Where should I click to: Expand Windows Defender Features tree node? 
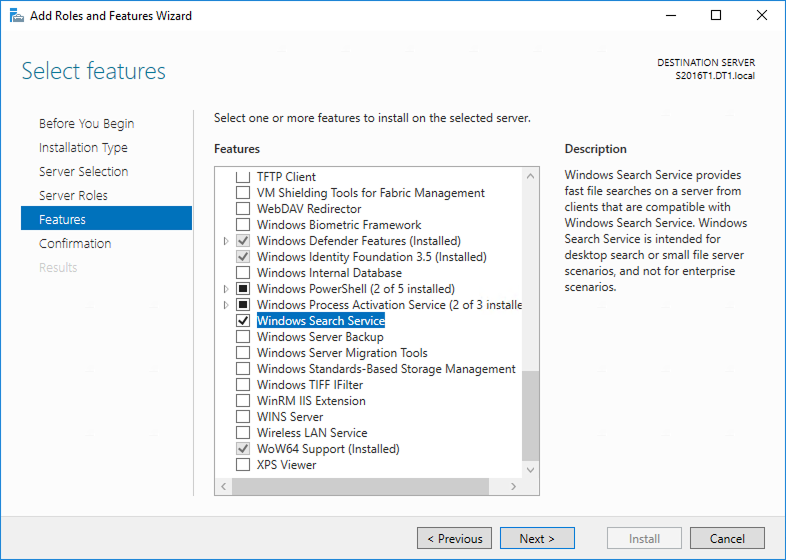[226, 241]
